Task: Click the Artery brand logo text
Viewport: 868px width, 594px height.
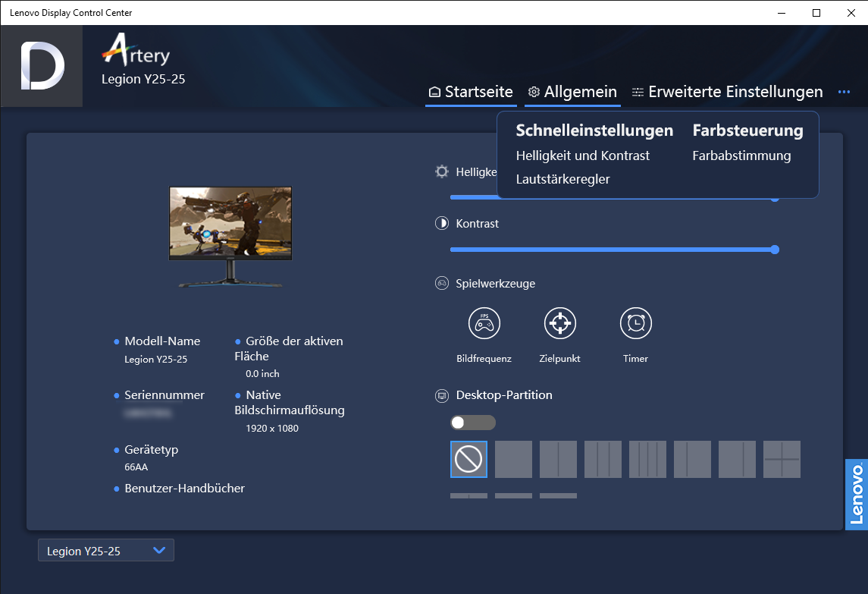Action: (x=136, y=50)
